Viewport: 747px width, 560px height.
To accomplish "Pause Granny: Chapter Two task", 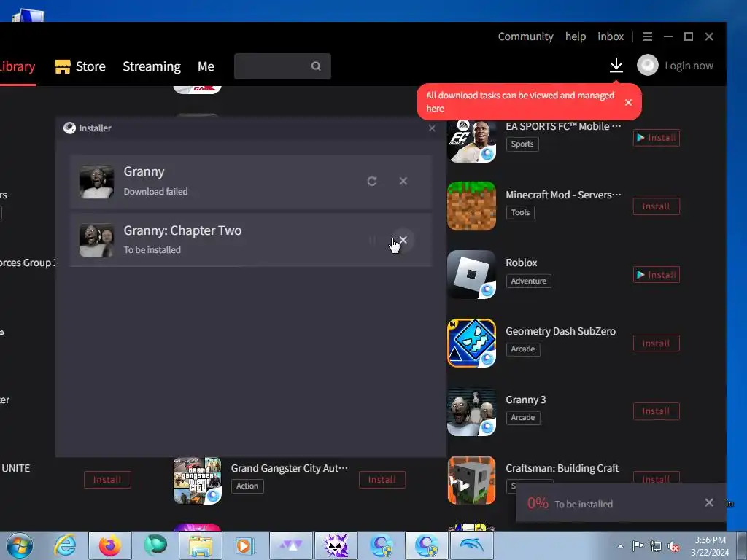I will [372, 240].
